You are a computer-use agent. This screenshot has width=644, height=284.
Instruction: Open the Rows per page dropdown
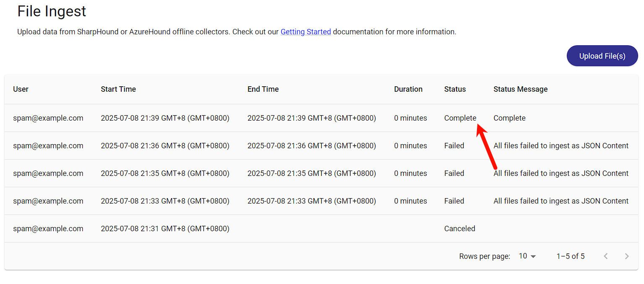click(x=527, y=256)
